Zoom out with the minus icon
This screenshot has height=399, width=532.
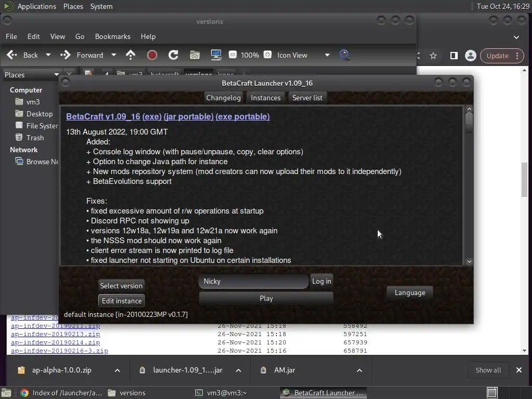point(233,55)
